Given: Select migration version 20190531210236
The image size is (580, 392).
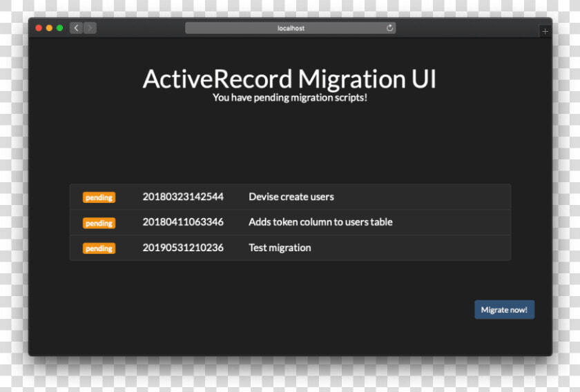Looking at the screenshot, I should click(x=183, y=247).
